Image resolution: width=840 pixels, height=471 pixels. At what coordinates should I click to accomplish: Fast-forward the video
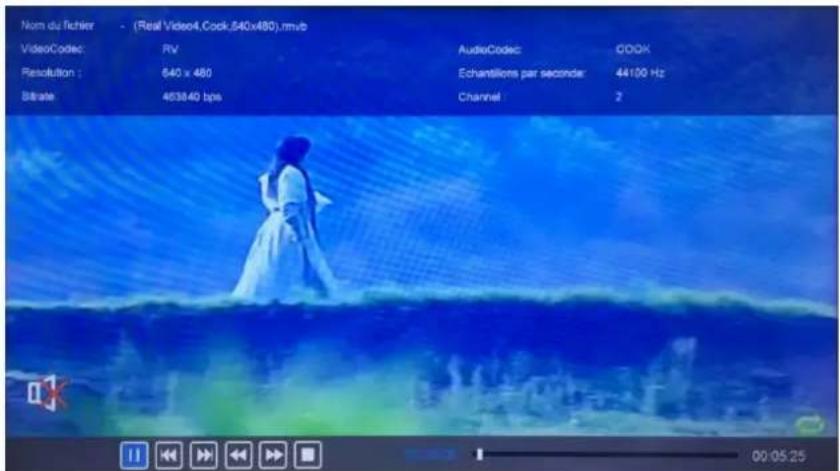point(273,455)
